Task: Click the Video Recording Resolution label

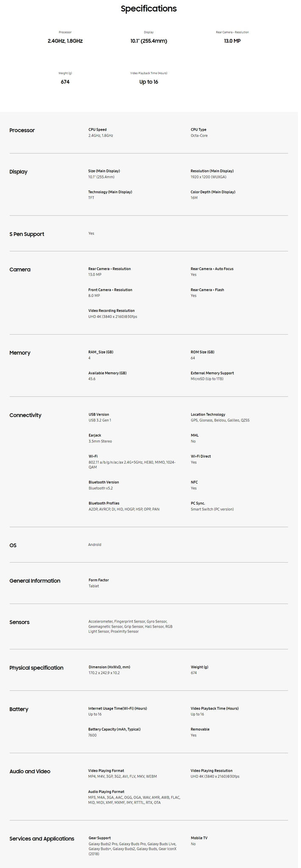Action: point(111,311)
